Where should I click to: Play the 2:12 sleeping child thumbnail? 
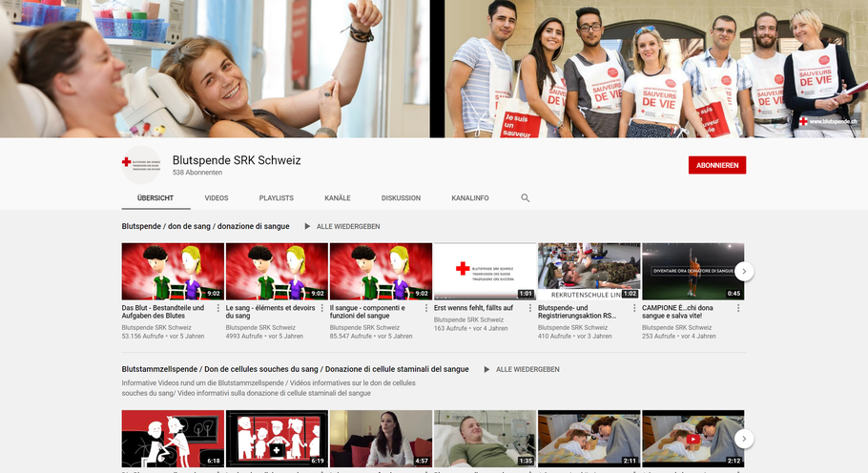point(693,439)
